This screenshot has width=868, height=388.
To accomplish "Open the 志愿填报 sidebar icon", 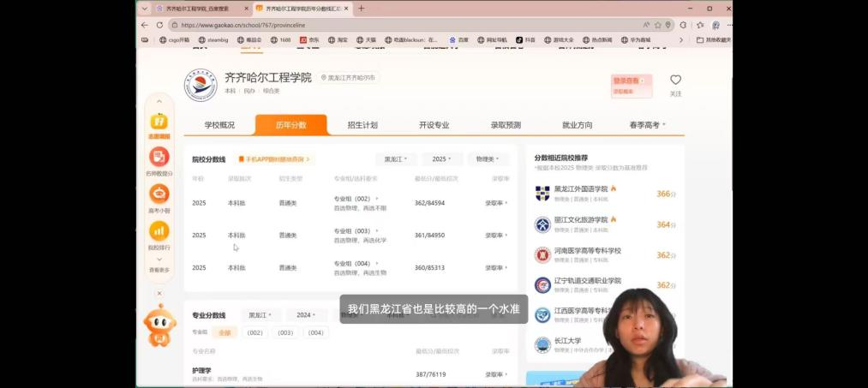I will click(x=159, y=122).
